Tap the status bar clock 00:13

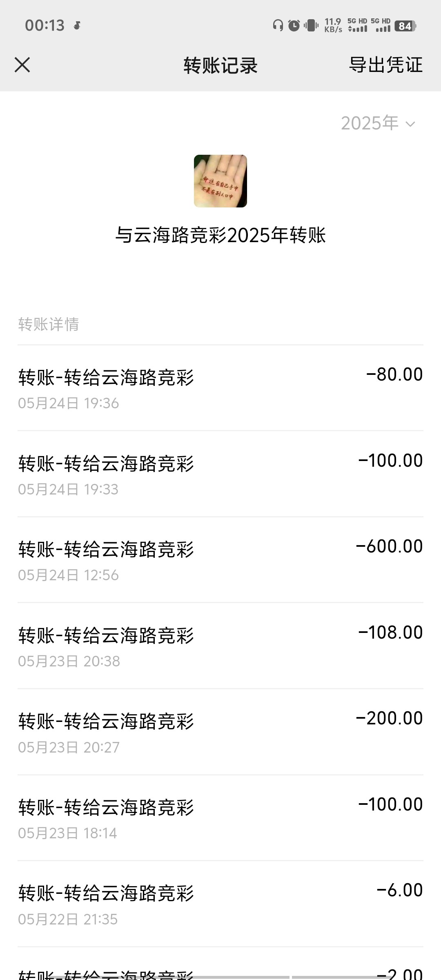point(45,26)
